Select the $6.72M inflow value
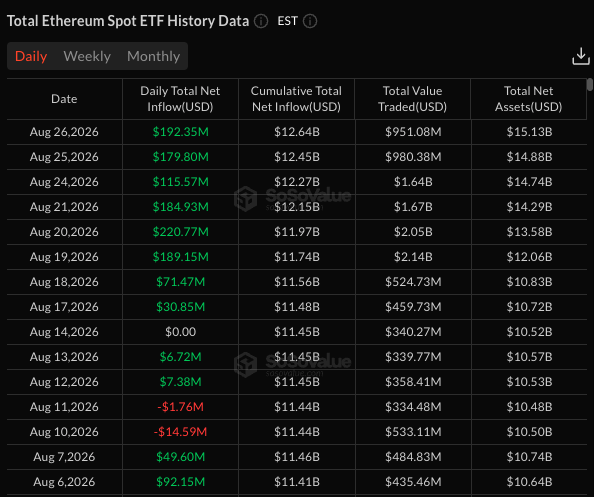The width and height of the screenshot is (594, 497). pos(180,357)
